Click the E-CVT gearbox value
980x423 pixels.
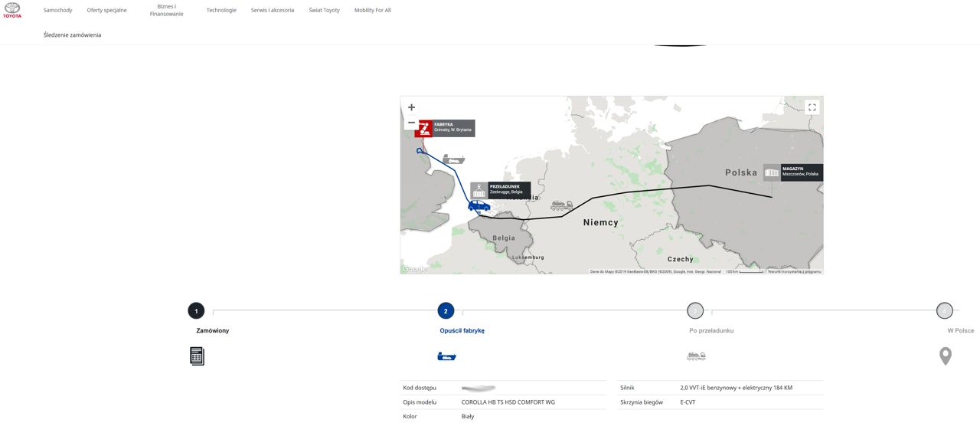[688, 402]
